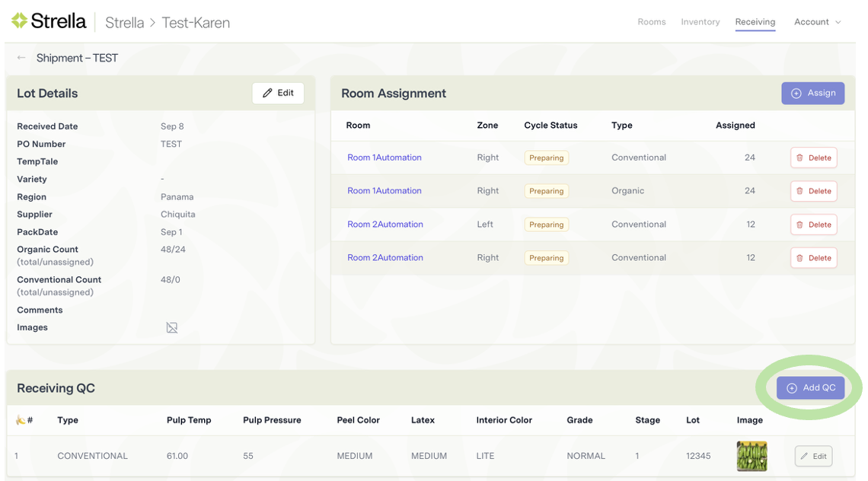This screenshot has height=481, width=868.
Task: View the banana QC image thumbnail
Action: 751,456
